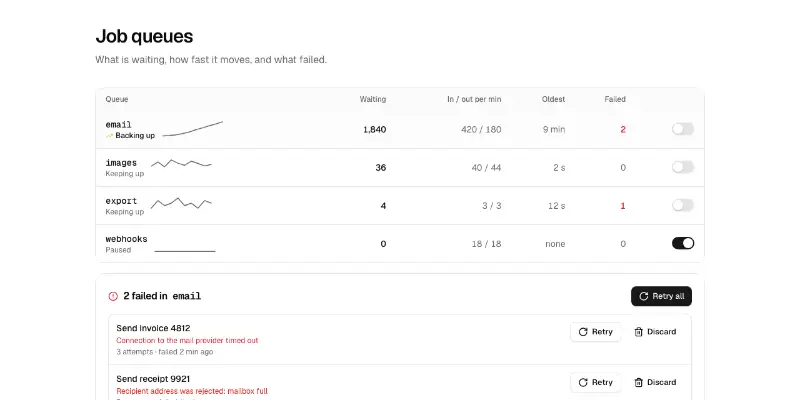
Task: Click the Queue column header
Action: coord(117,99)
